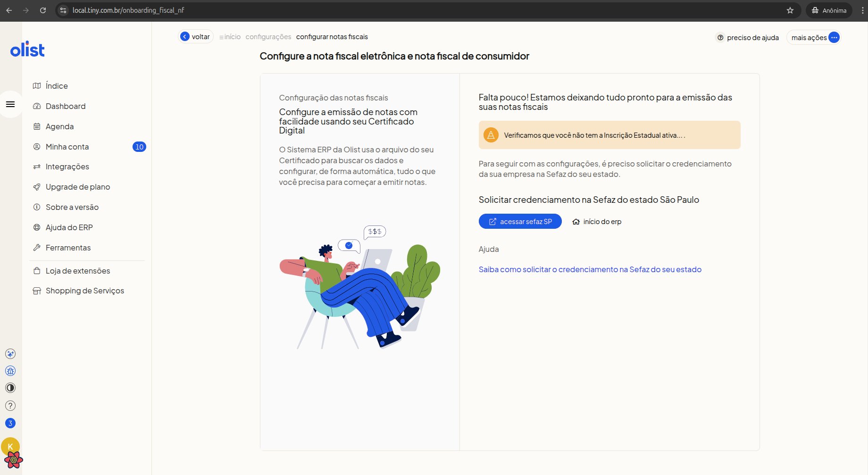Click the Ajuda do ERP lifebuoy icon
868x475 pixels.
[37, 227]
